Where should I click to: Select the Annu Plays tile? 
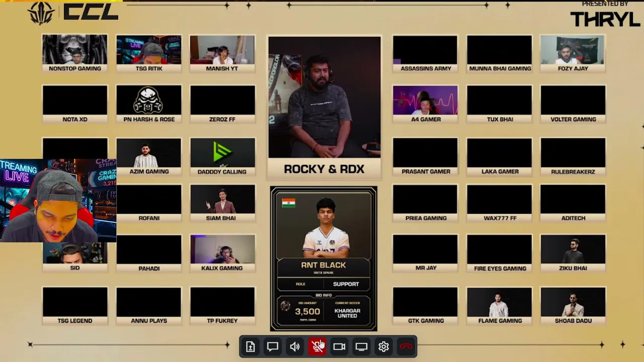pyautogui.click(x=149, y=306)
